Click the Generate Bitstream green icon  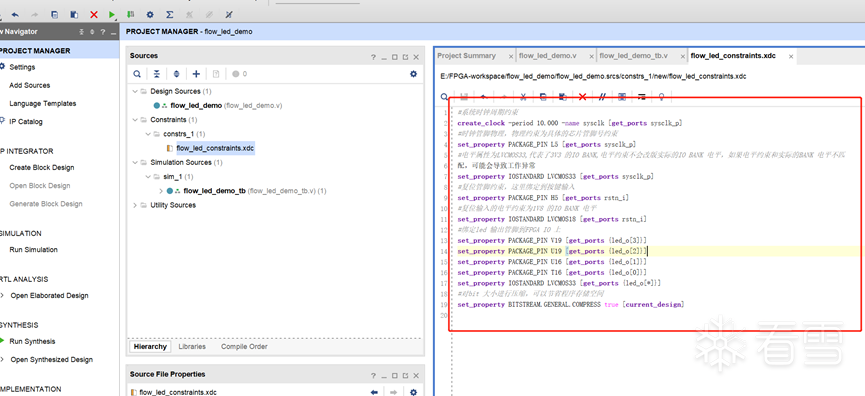130,15
